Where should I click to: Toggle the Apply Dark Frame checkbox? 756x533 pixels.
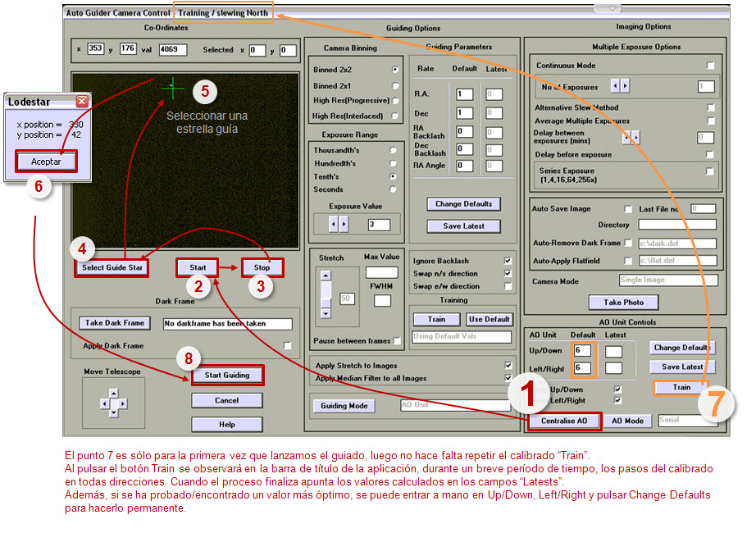(287, 346)
